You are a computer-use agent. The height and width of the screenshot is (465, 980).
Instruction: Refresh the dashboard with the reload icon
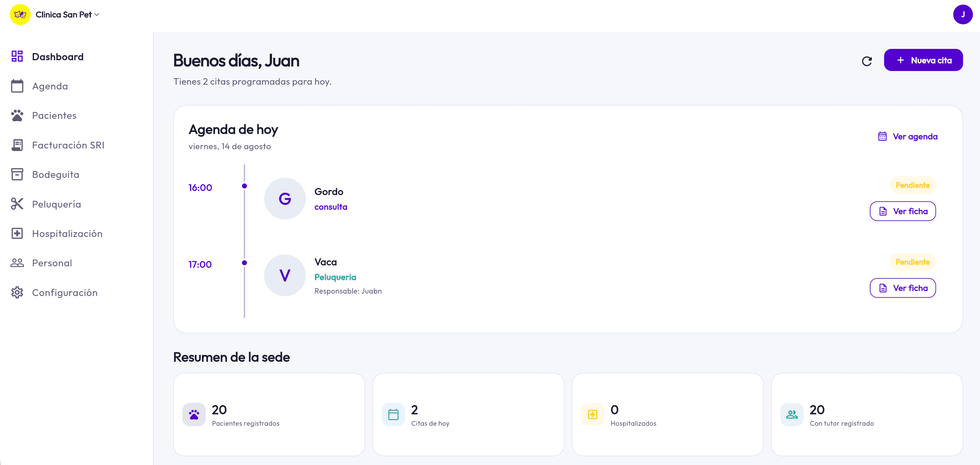point(867,61)
